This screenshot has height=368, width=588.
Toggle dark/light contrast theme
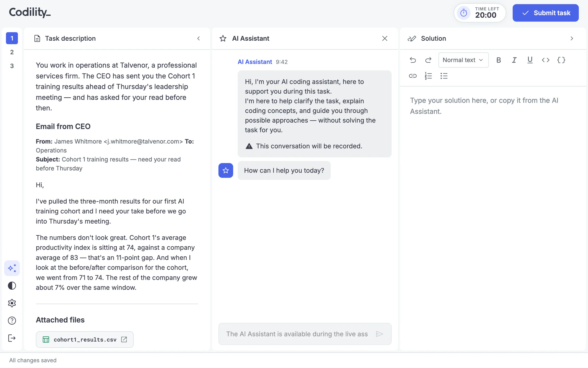(x=12, y=286)
